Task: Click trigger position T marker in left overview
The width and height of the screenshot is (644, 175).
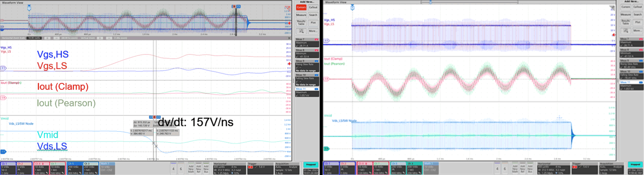Action: pyautogui.click(x=29, y=8)
